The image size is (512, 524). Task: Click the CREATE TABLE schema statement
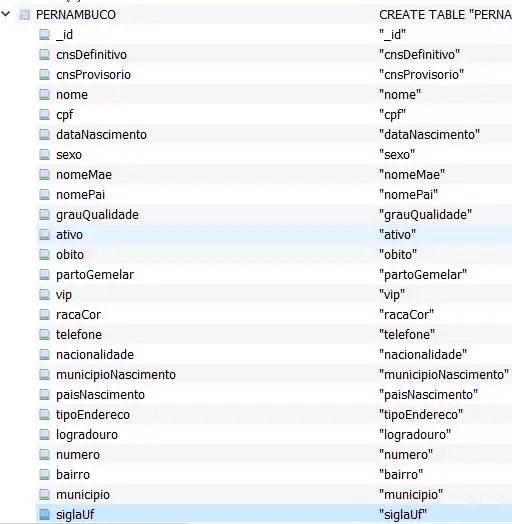(445, 15)
